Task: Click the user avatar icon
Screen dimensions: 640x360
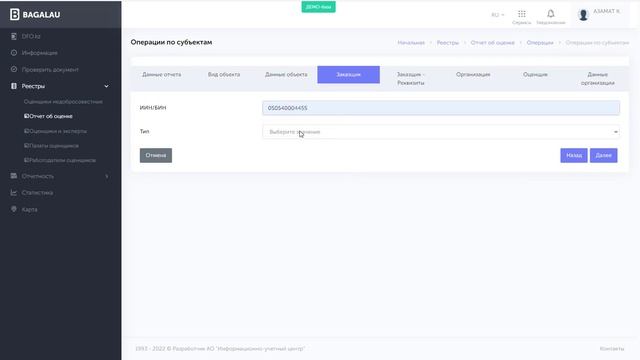Action: 583,15
